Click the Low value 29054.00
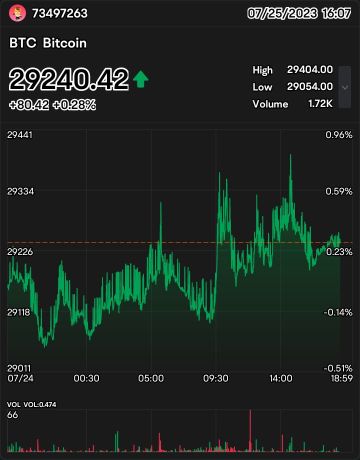 [x=310, y=87]
